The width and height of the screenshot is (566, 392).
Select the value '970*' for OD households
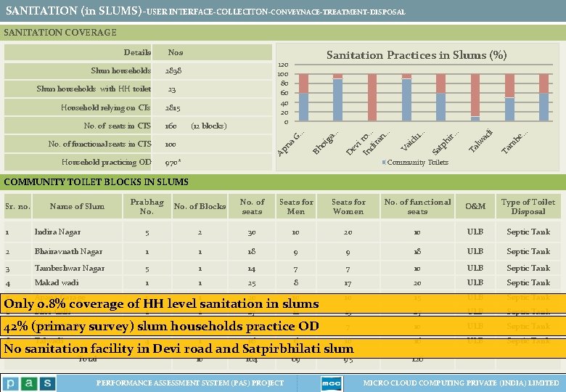173,163
